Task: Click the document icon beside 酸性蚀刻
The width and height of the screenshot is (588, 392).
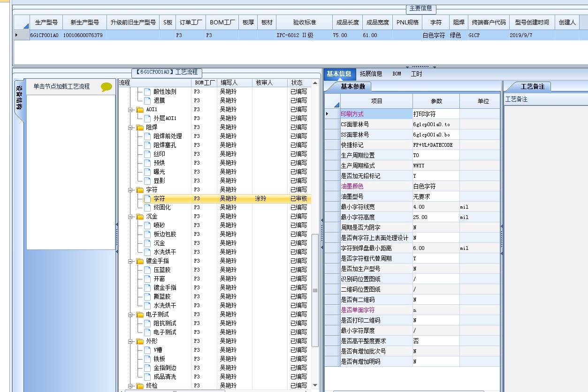Action: 147,91
